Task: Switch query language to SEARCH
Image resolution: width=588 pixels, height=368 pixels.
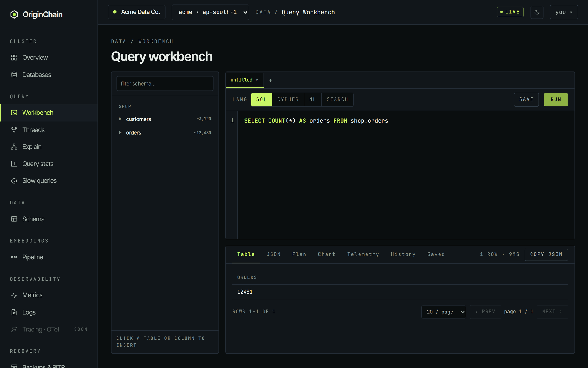Action: point(337,99)
